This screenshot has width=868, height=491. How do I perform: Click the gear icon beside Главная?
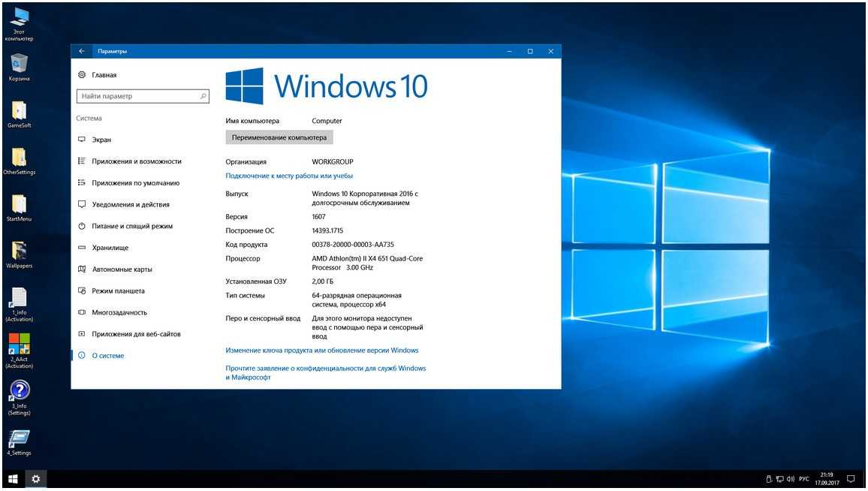(82, 75)
